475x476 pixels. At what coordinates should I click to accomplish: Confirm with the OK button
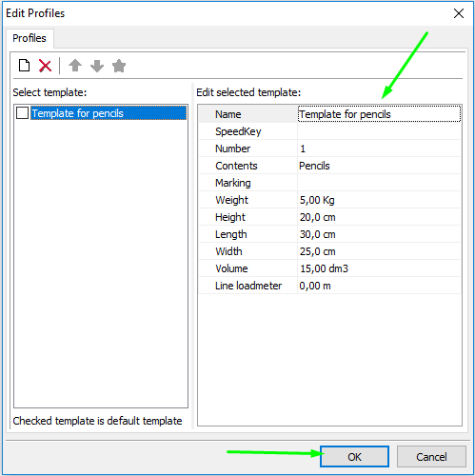click(x=354, y=457)
